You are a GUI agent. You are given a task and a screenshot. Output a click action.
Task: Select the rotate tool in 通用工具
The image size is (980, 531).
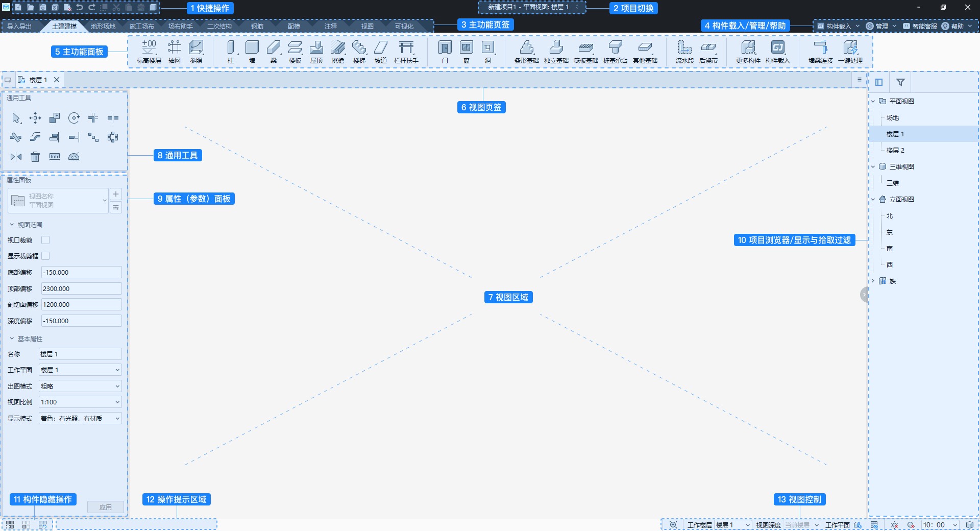point(74,118)
